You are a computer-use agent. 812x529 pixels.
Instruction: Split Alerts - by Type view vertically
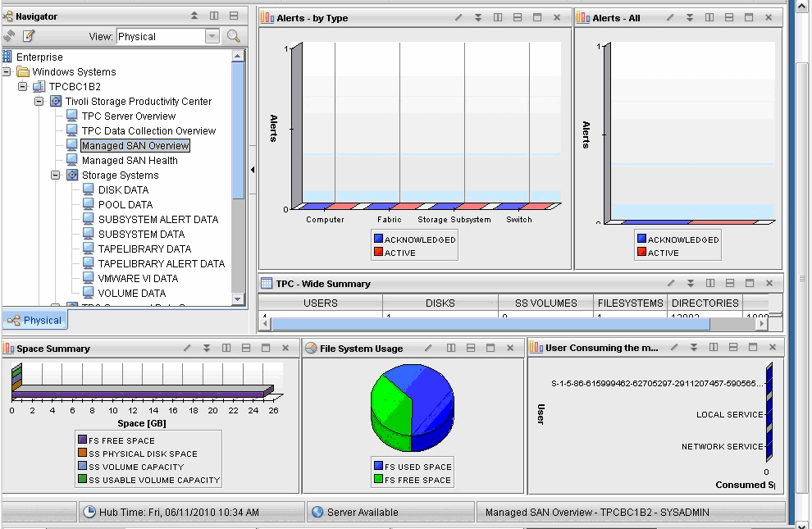[x=498, y=17]
